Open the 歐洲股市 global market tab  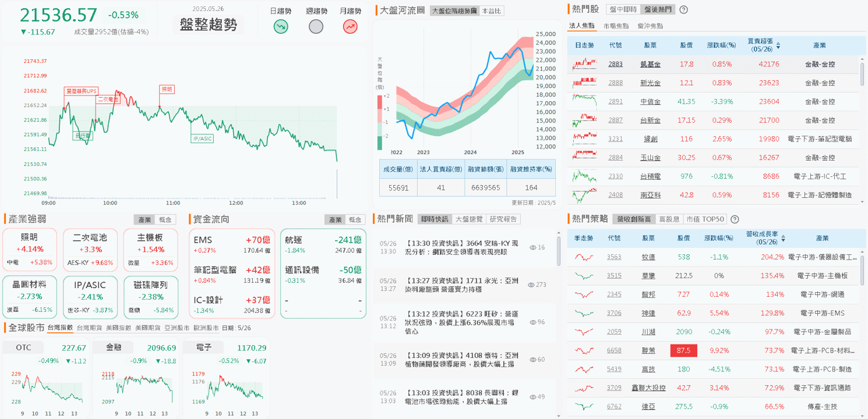pyautogui.click(x=206, y=328)
